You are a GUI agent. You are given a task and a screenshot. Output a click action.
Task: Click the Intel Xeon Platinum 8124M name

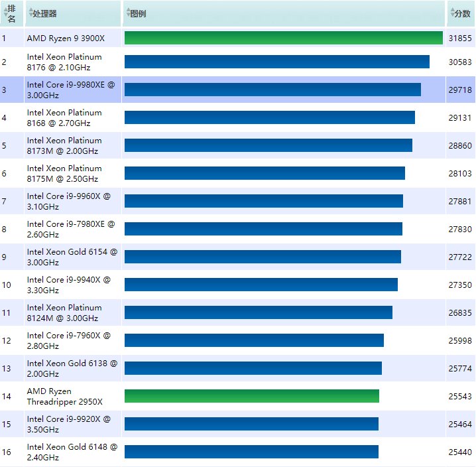coord(64,313)
